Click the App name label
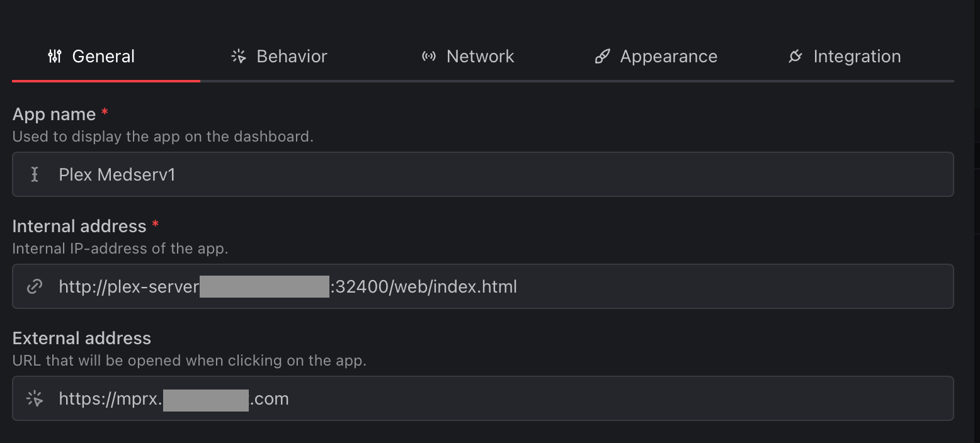The image size is (980, 443). tap(55, 114)
